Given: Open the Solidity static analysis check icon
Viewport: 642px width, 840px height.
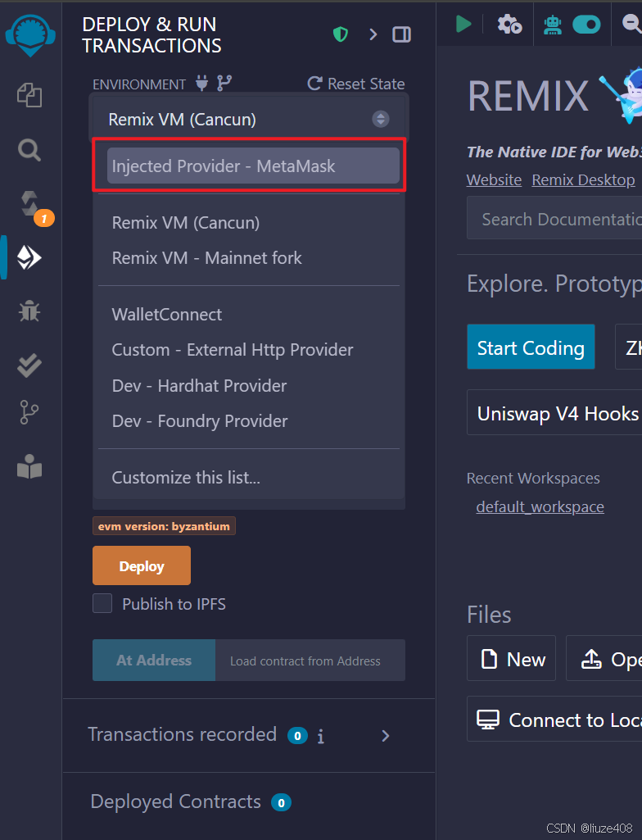Looking at the screenshot, I should (29, 366).
